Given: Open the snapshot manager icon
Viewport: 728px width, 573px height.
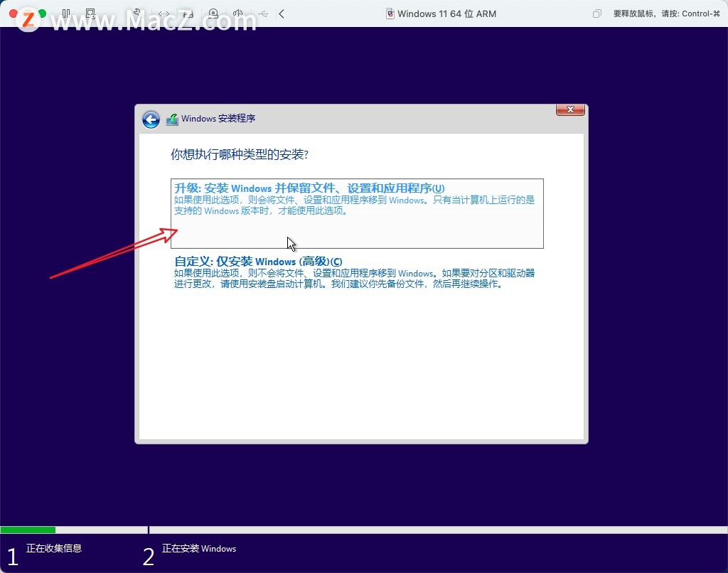Looking at the screenshot, I should [90, 14].
